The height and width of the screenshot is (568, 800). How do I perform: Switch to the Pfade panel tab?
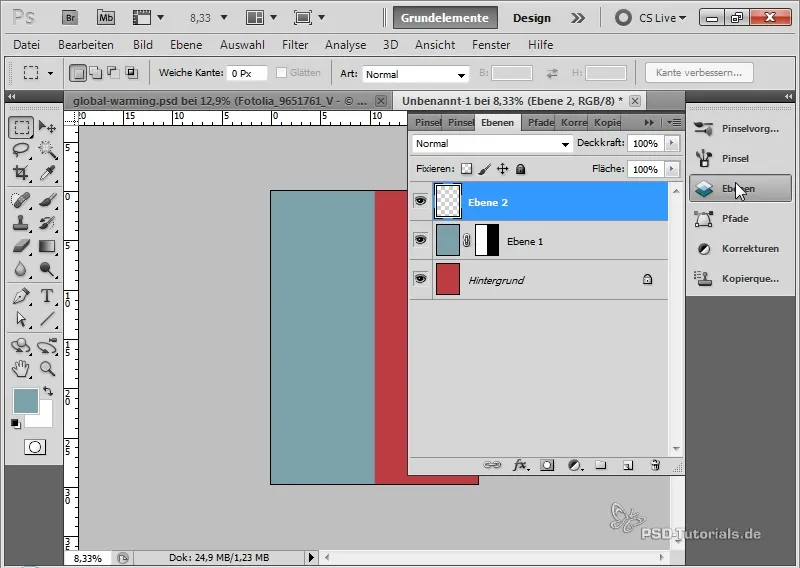pyautogui.click(x=540, y=122)
